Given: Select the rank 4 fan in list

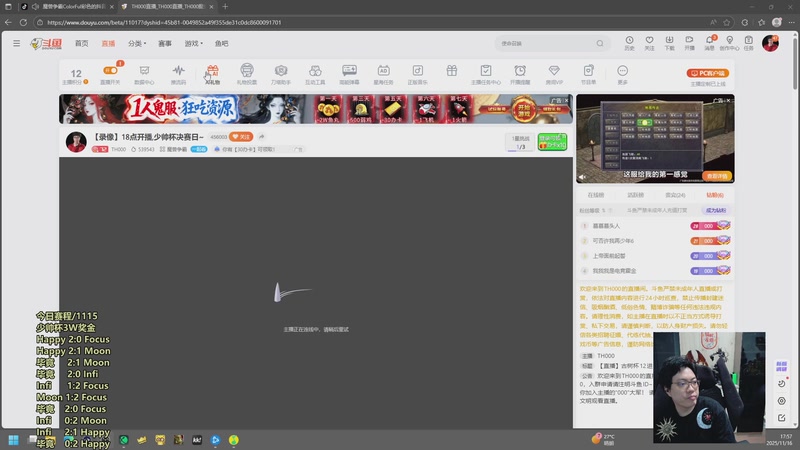Looking at the screenshot, I should [x=656, y=271].
